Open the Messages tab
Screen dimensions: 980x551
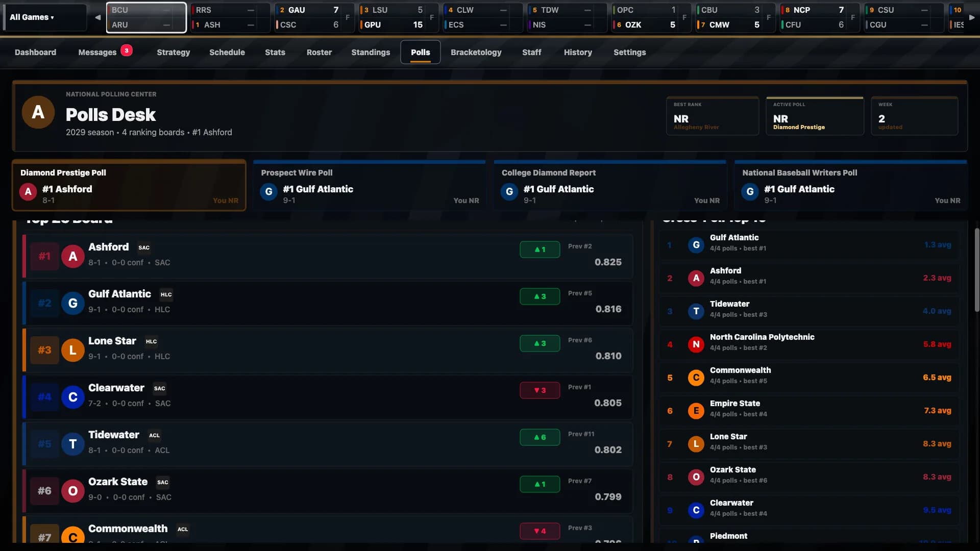coord(97,52)
